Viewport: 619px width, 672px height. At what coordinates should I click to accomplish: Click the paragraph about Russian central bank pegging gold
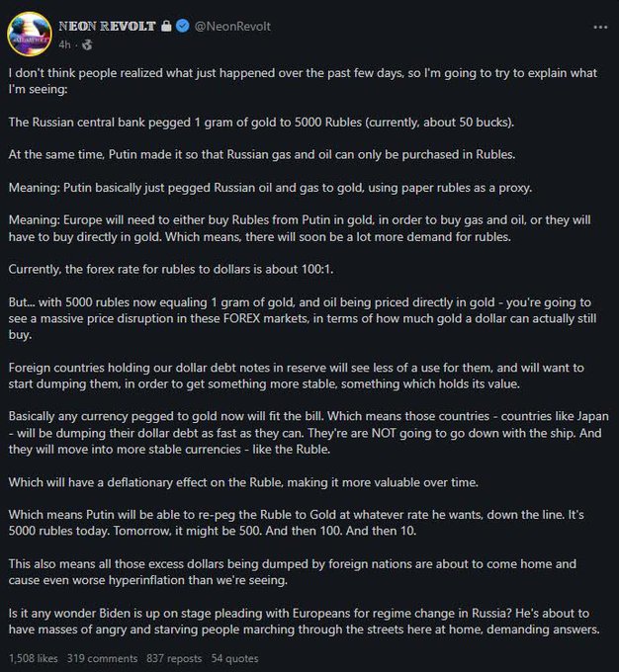(x=261, y=123)
